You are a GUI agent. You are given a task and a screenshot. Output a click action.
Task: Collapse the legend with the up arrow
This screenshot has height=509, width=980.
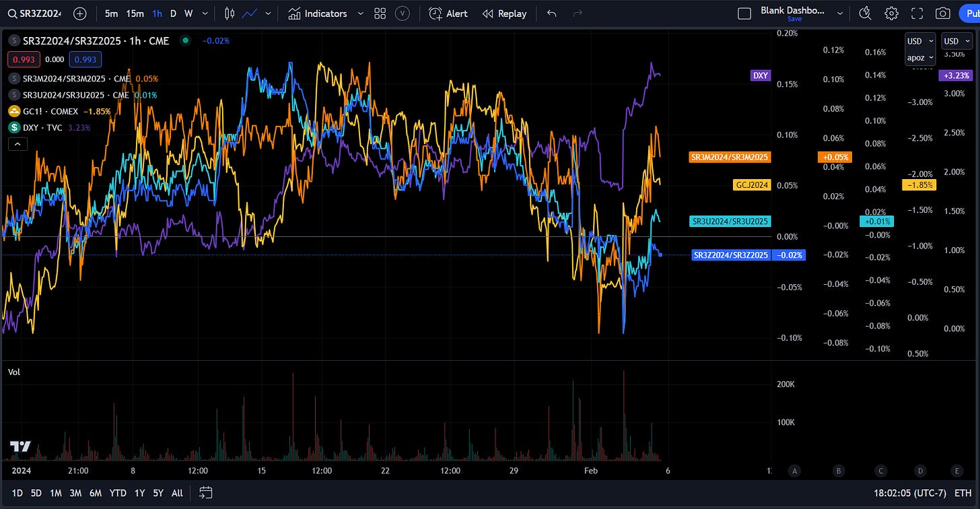17,143
